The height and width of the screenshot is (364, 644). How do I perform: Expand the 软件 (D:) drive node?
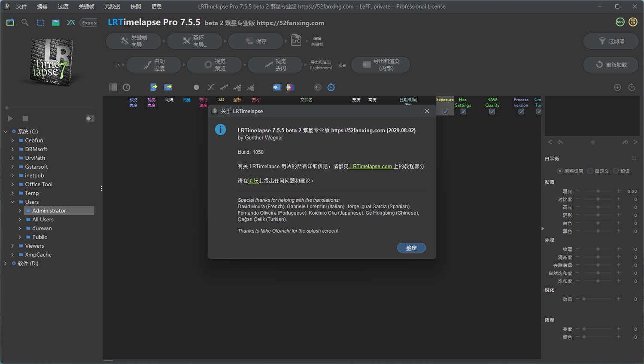point(6,264)
